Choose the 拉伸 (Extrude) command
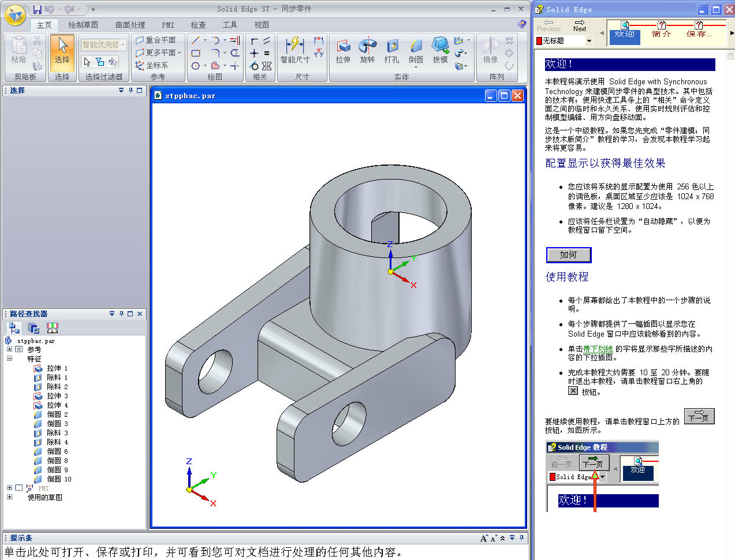Image resolution: width=735 pixels, height=560 pixels. click(343, 50)
